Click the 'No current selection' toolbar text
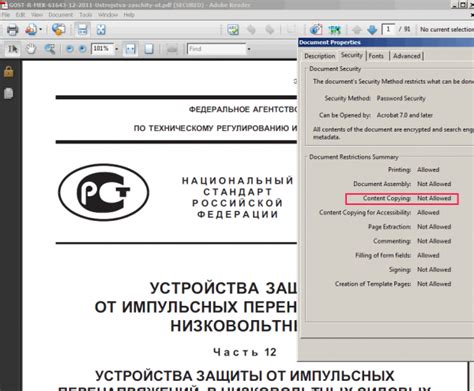 447,30
